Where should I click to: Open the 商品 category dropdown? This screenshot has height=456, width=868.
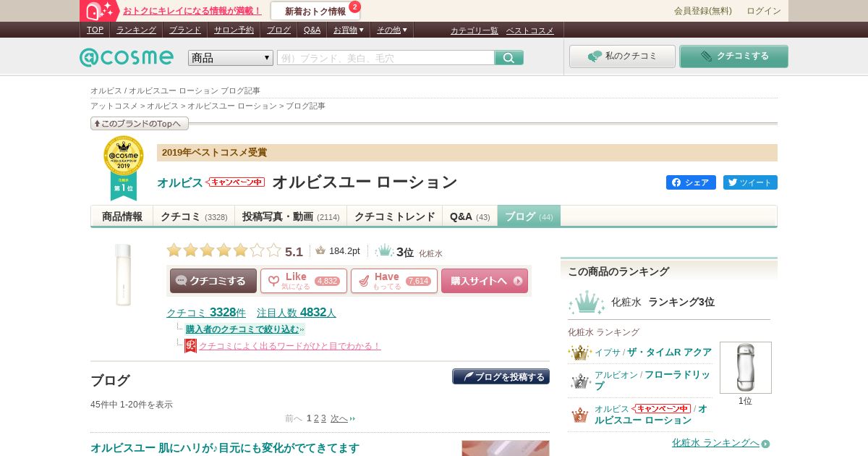[x=231, y=58]
